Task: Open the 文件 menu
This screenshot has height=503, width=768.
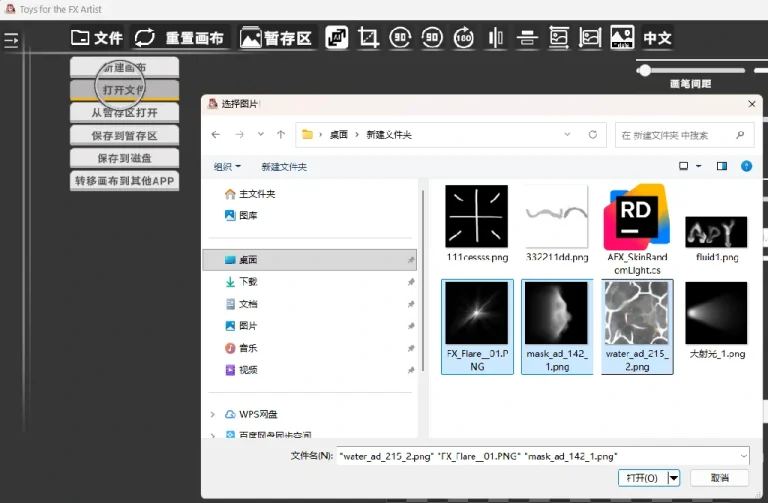Action: [x=97, y=38]
